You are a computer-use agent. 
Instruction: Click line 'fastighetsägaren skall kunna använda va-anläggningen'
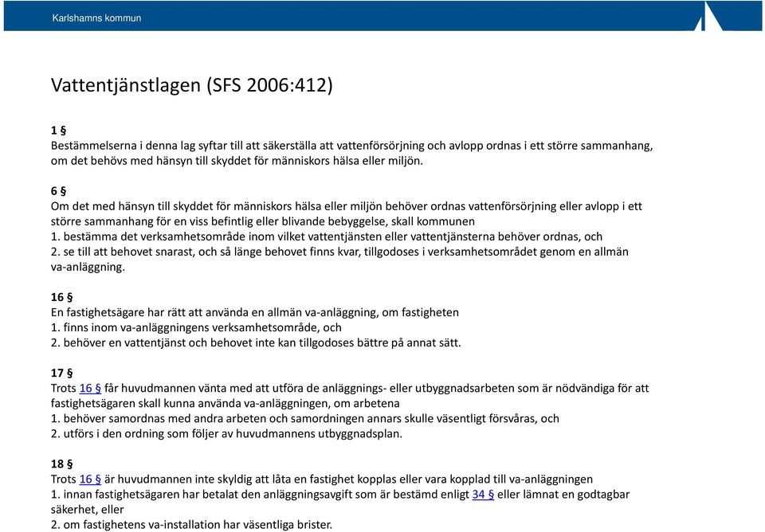pos(226,403)
